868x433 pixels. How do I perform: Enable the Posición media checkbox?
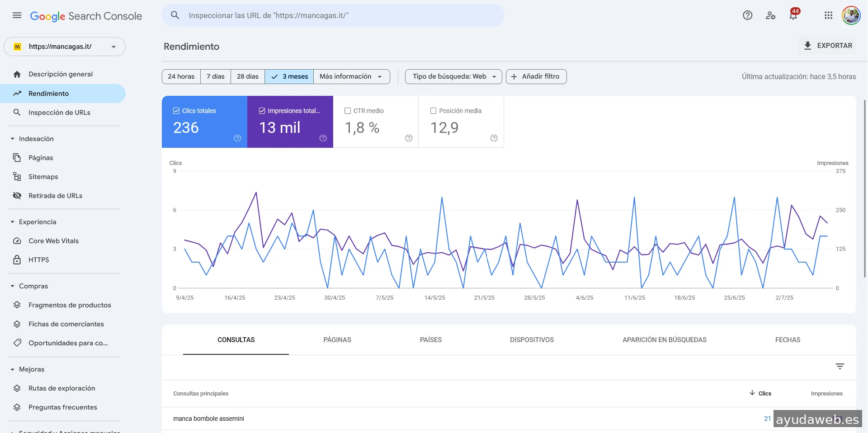tap(433, 111)
